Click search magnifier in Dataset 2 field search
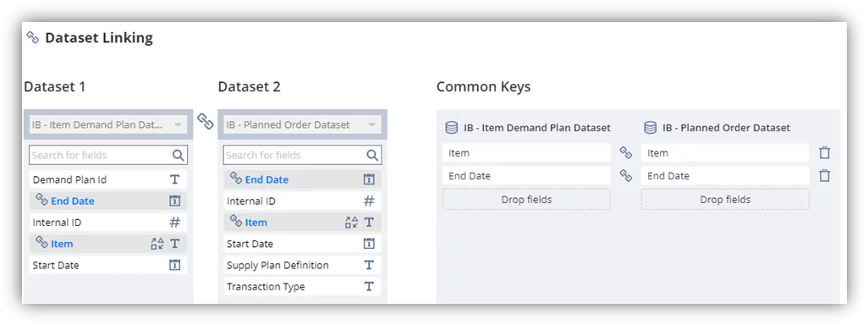The width and height of the screenshot is (868, 325). tap(372, 155)
